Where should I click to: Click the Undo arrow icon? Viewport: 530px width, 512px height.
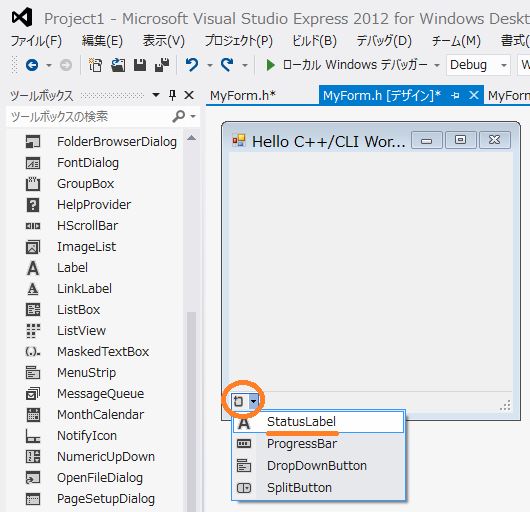pos(192,65)
